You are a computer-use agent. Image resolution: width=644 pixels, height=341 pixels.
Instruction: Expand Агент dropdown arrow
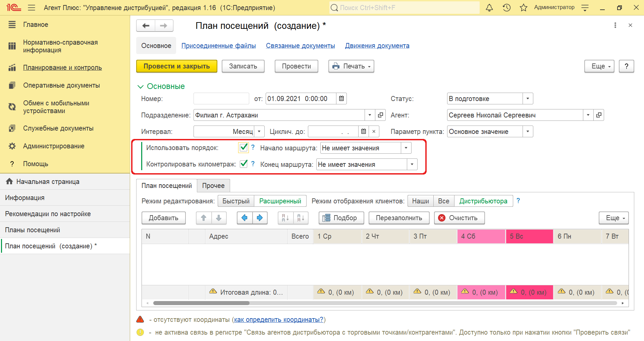coord(588,115)
